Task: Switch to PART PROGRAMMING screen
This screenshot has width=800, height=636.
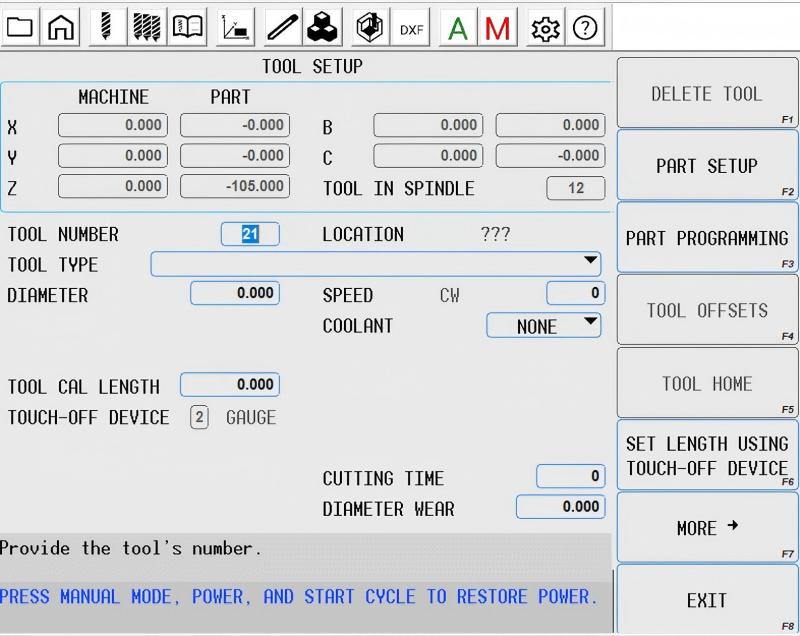Action: pyautogui.click(x=707, y=237)
